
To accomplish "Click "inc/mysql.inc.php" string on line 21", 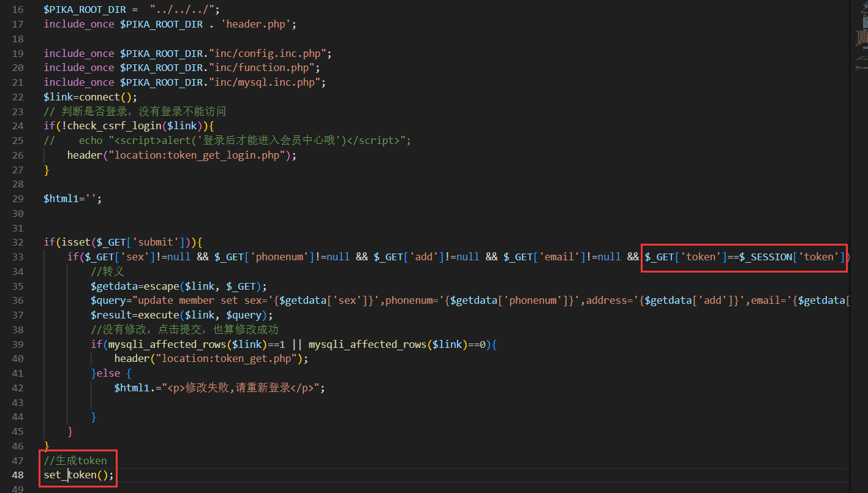I will click(x=264, y=83).
